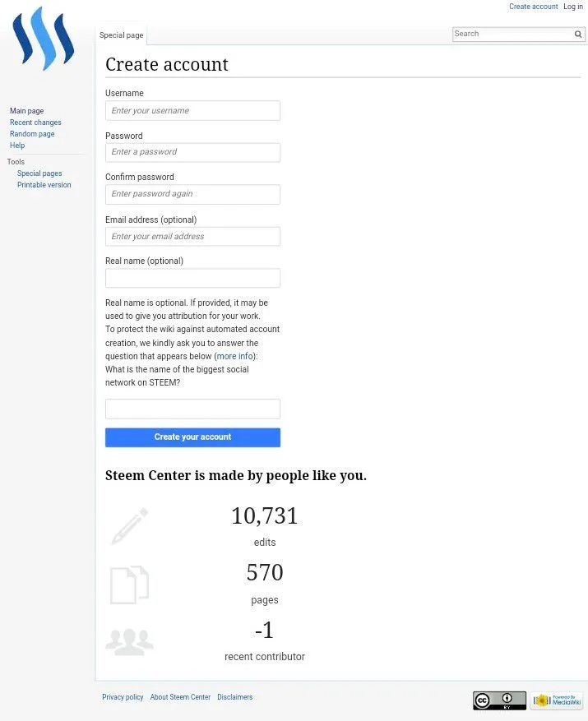588x721 pixels.
Task: Click the pencil edits icon
Action: pyautogui.click(x=130, y=526)
